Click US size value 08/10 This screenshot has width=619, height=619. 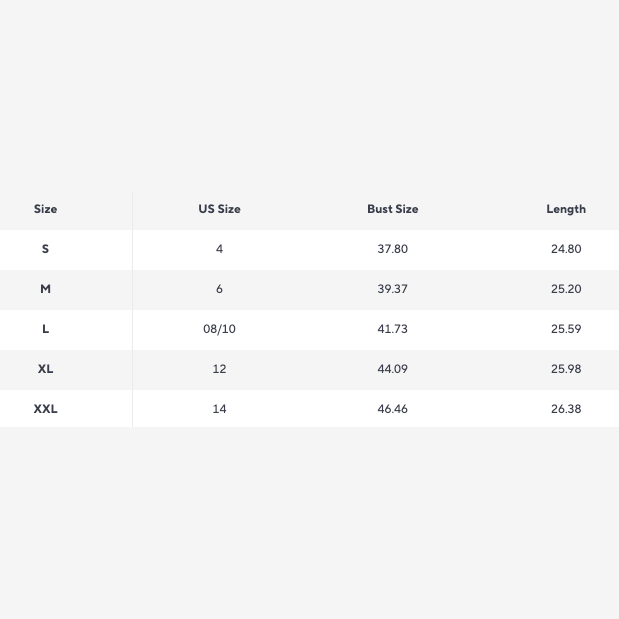(219, 329)
